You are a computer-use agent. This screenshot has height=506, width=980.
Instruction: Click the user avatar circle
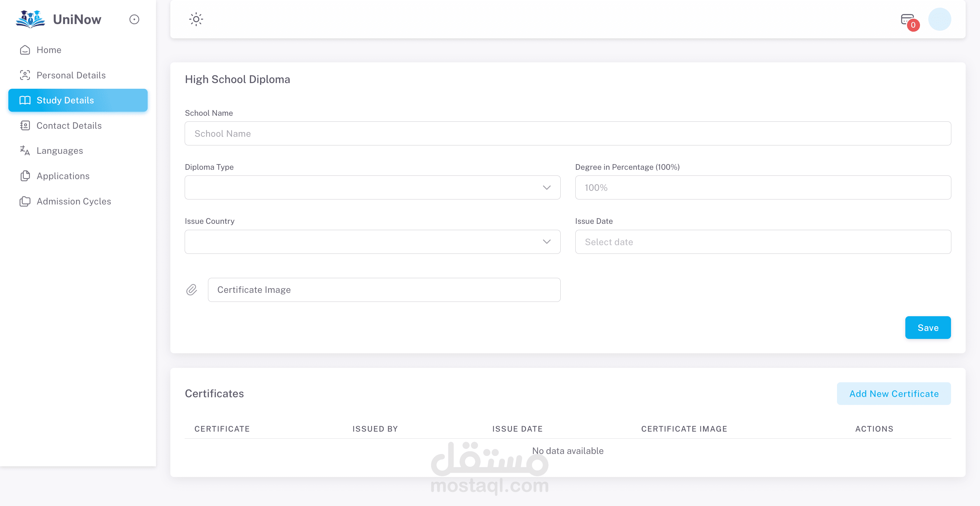click(x=939, y=19)
